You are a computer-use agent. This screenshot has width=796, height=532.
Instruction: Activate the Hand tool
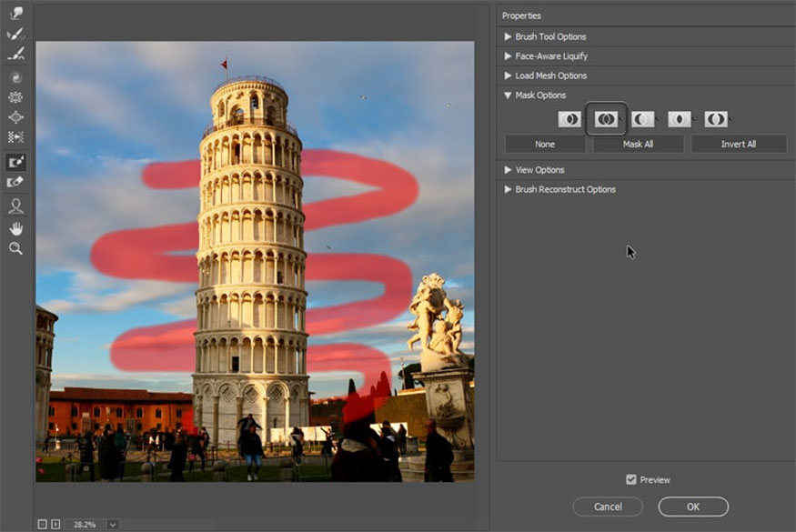pyautogui.click(x=15, y=227)
